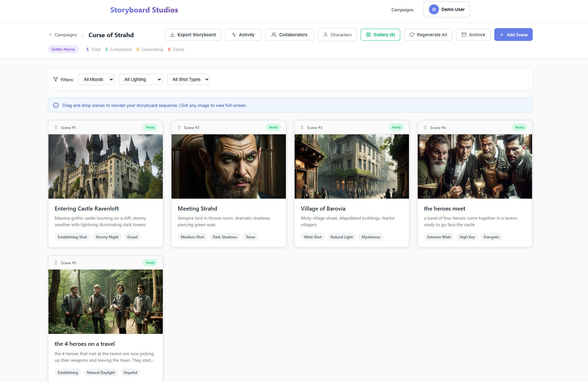Click the back chevron beside Campaigns breadcrumb

tap(50, 35)
